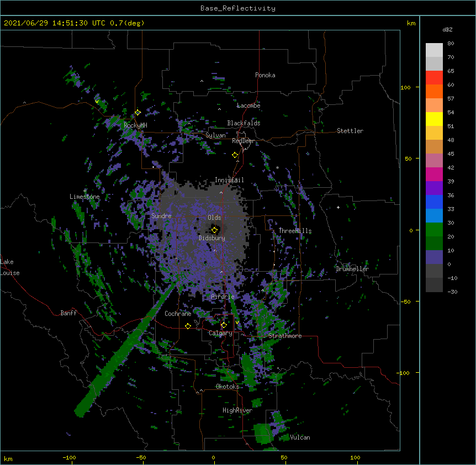476x465 pixels.
Task: Click the Okotoks town label
Action: tap(228, 387)
